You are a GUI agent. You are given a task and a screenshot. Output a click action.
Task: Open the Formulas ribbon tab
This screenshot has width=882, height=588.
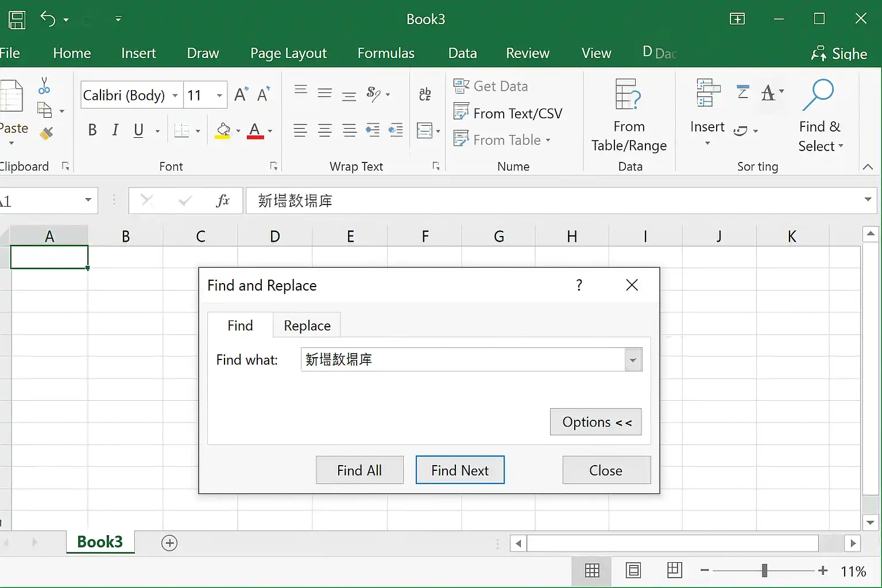[x=386, y=53]
